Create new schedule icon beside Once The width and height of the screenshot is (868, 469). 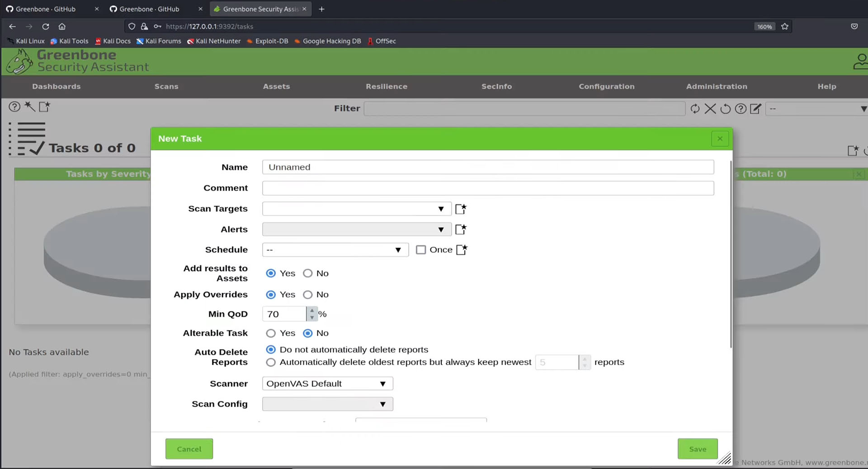pos(462,249)
